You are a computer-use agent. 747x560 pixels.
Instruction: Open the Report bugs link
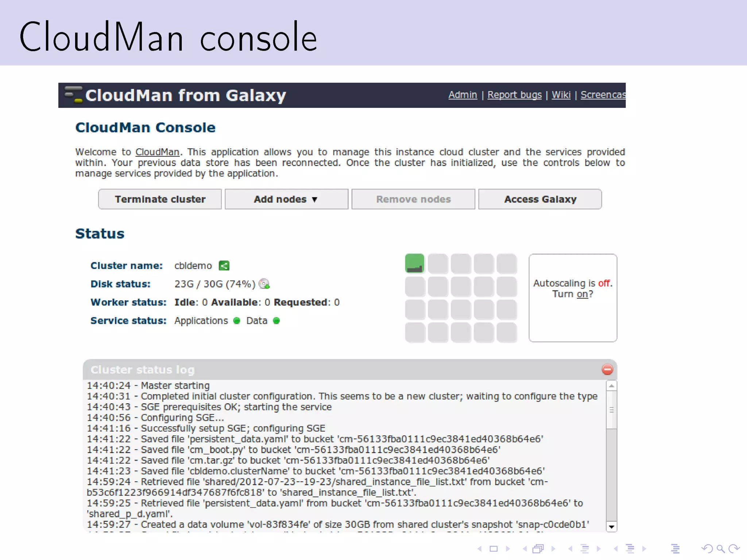point(515,95)
